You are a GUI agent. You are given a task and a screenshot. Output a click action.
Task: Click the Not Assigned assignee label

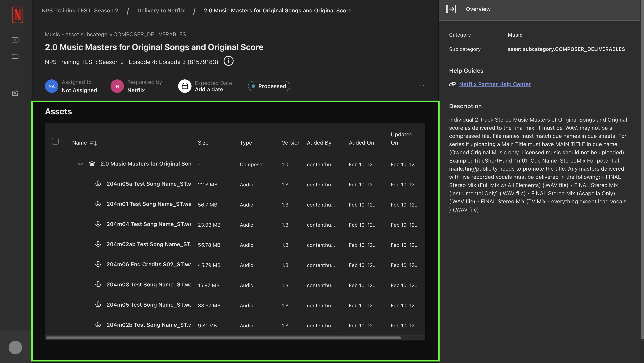(x=79, y=90)
